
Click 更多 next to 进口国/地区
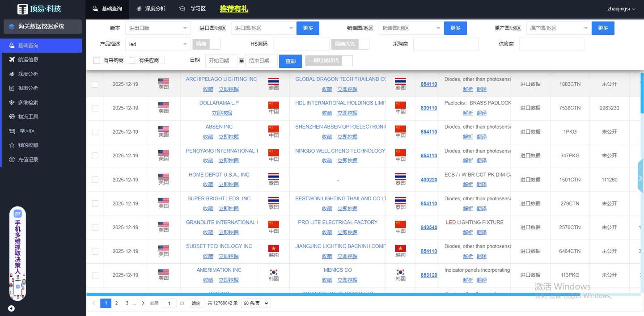point(308,28)
